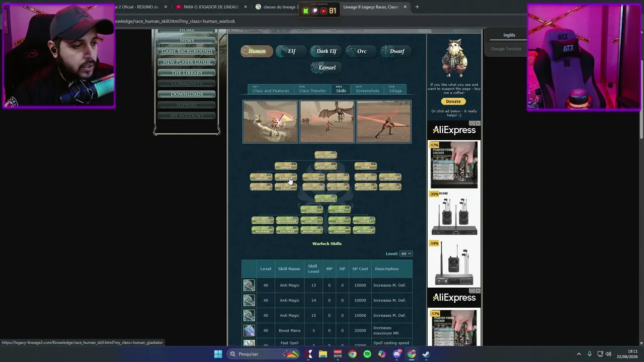The height and width of the screenshot is (362, 644).
Task: Open Downloads in the side menu
Action: 187,94
